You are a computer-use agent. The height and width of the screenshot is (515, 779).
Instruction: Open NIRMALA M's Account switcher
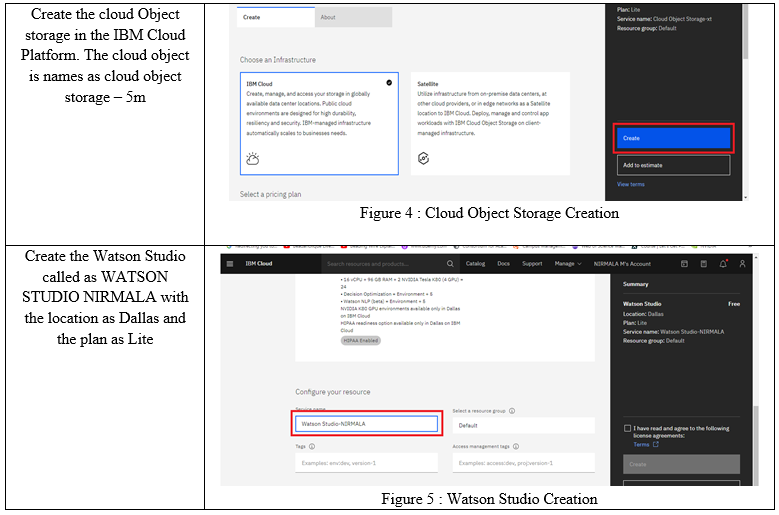(x=622, y=264)
